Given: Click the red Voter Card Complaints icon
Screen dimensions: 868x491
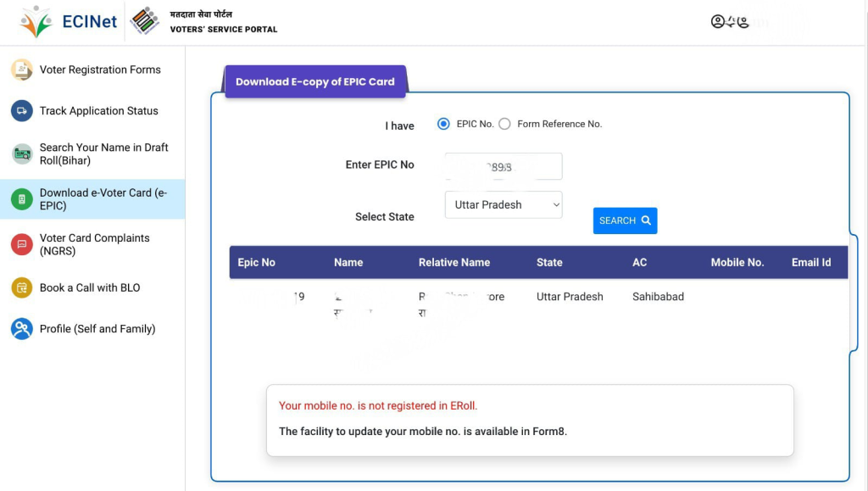Looking at the screenshot, I should pos(21,244).
